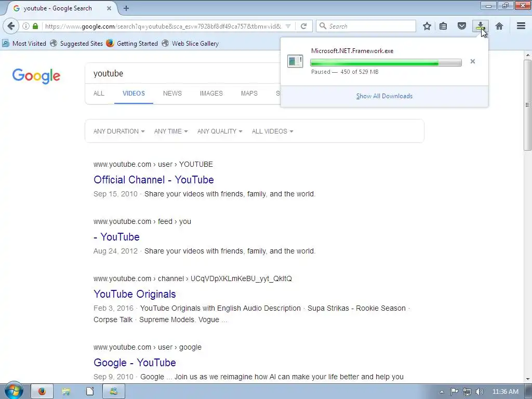
Task: Save page to Pocket
Action: pyautogui.click(x=461, y=26)
